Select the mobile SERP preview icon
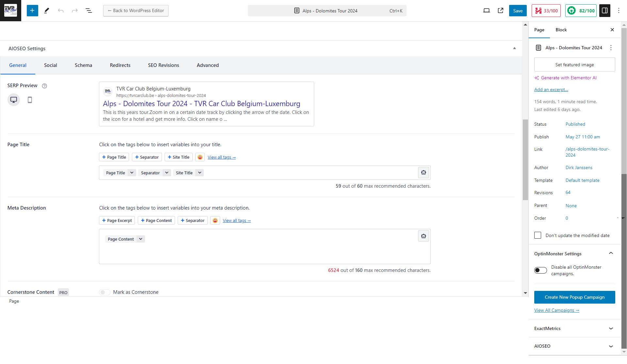627x364 pixels. [x=30, y=100]
